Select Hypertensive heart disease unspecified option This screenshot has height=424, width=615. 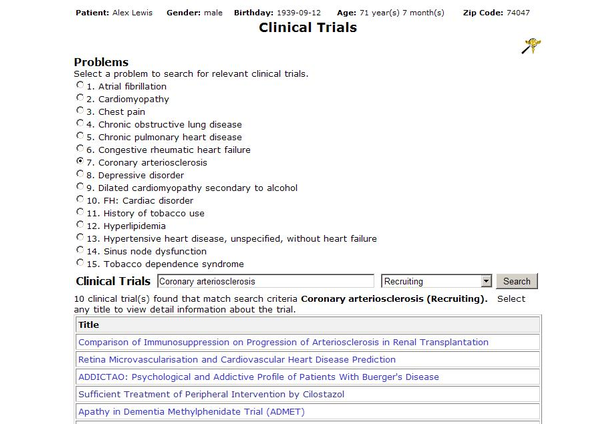pos(80,237)
